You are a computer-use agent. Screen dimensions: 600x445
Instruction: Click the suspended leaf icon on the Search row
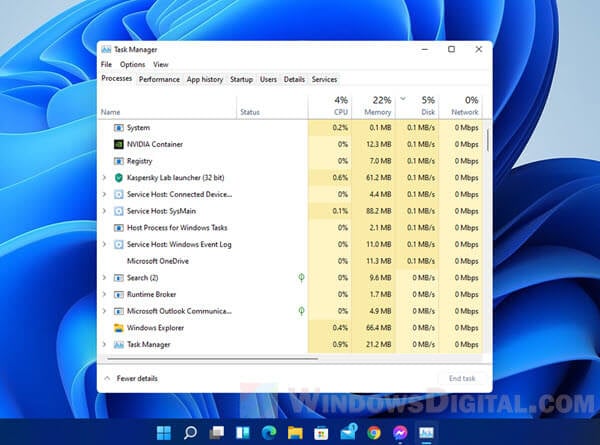click(302, 277)
